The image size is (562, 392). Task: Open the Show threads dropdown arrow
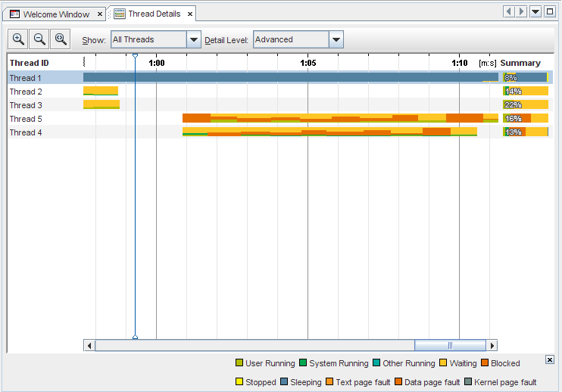[x=194, y=39]
